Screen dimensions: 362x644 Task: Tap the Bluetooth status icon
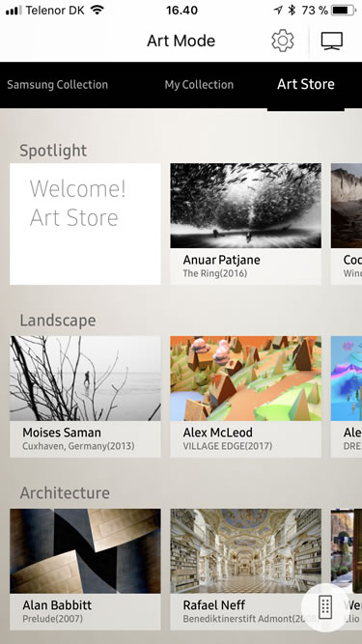292,11
